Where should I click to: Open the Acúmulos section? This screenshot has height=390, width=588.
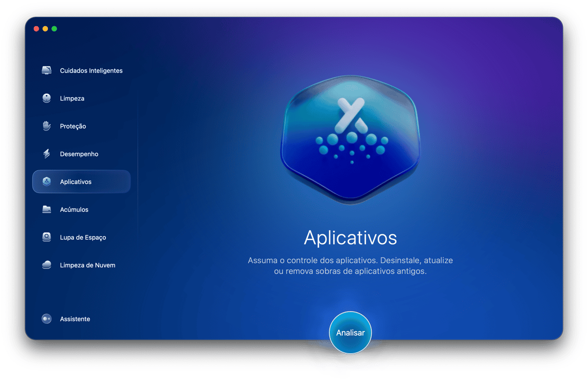tap(81, 210)
